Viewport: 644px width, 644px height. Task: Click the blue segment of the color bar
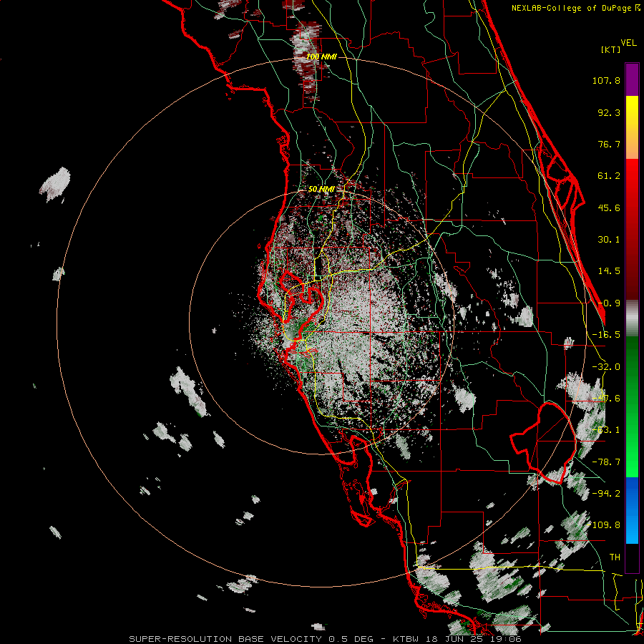click(x=632, y=510)
